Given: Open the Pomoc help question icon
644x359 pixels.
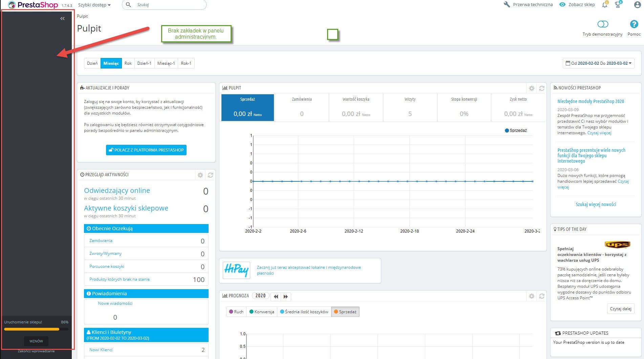Looking at the screenshot, I should [x=634, y=24].
